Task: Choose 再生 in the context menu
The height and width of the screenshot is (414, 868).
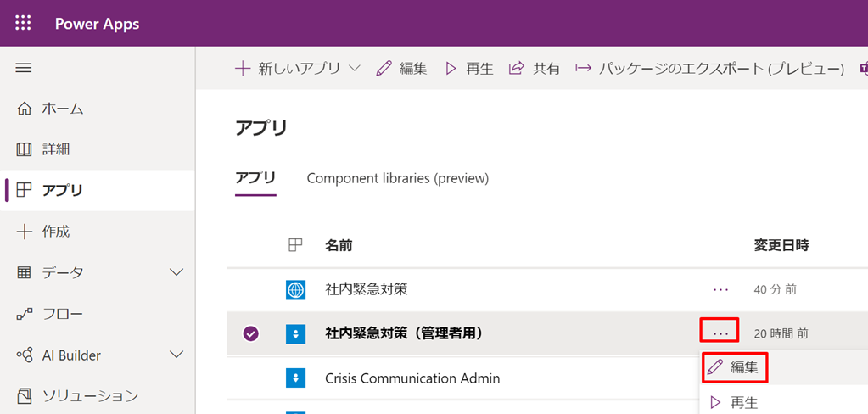Action: (734, 402)
